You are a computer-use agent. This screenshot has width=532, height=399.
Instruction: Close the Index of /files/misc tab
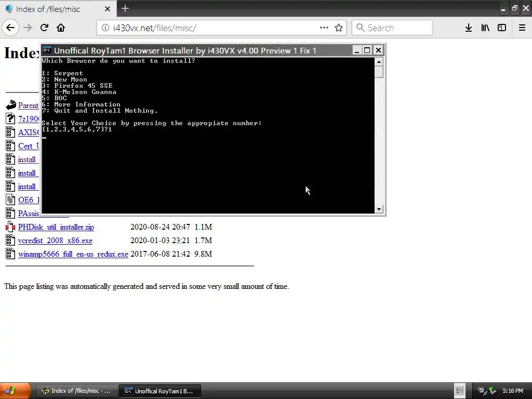pos(108,9)
